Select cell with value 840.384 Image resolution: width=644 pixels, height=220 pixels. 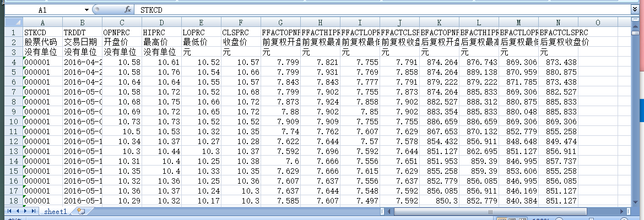point(519,201)
